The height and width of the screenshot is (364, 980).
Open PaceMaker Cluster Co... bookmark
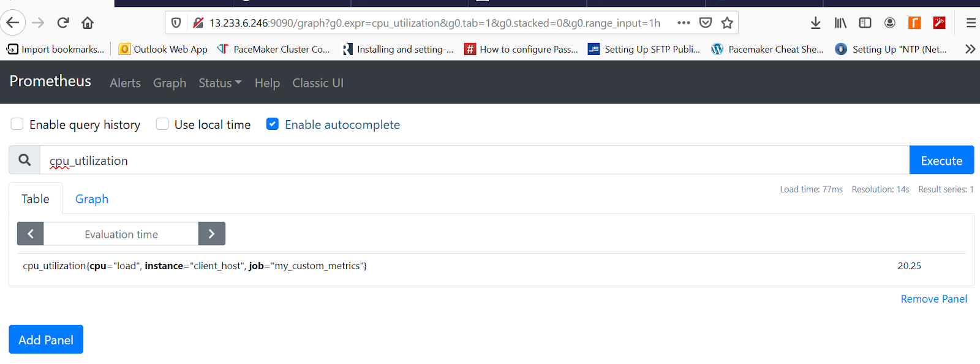(x=273, y=49)
